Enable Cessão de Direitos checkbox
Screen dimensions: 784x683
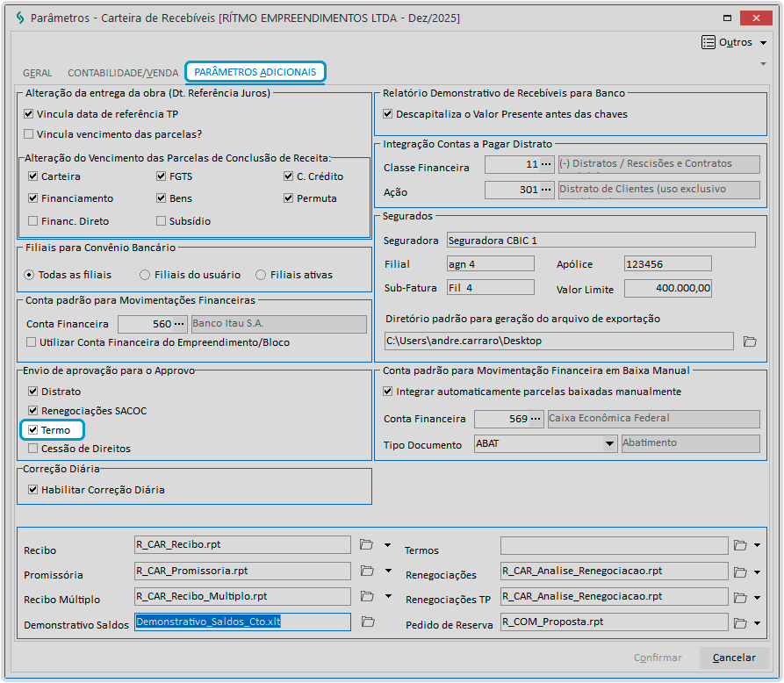pyautogui.click(x=33, y=448)
